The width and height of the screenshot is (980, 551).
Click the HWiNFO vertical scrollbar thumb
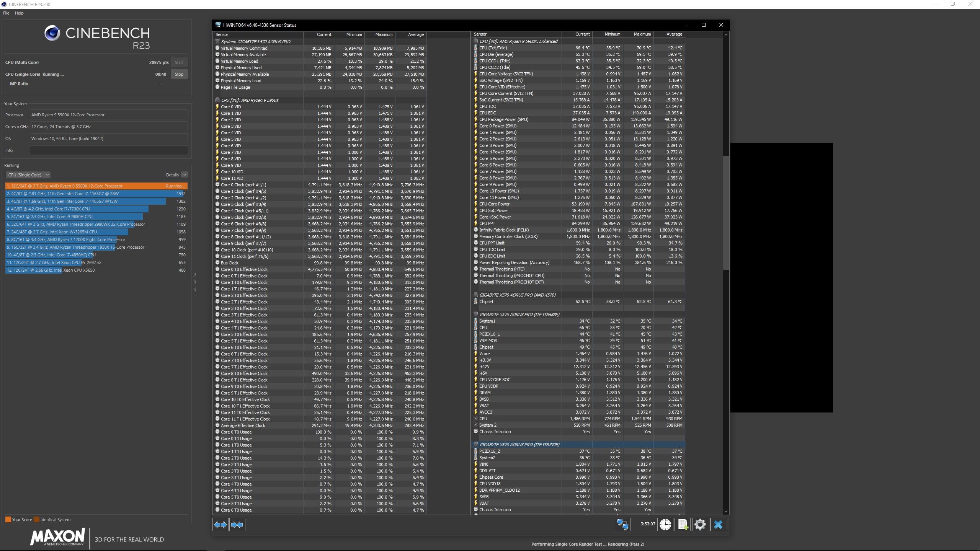[726, 212]
